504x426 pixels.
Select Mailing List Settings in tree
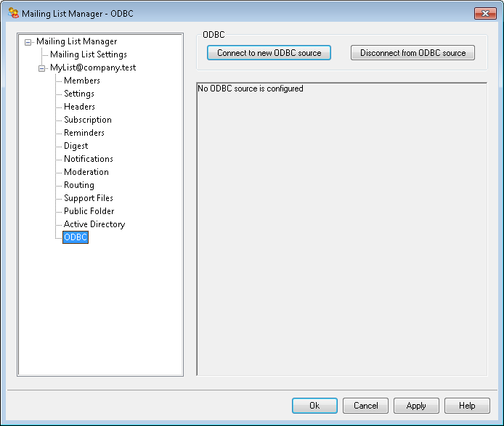tap(88, 54)
